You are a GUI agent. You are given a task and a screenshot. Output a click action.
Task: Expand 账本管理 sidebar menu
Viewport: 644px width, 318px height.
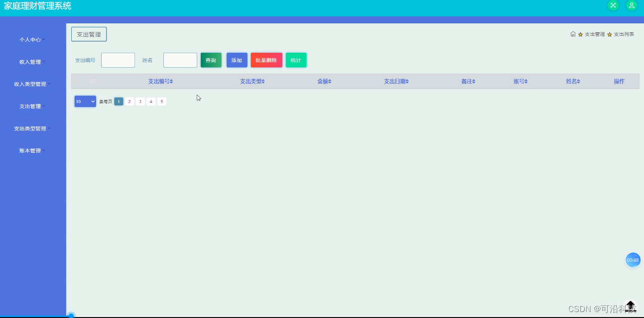pyautogui.click(x=32, y=151)
